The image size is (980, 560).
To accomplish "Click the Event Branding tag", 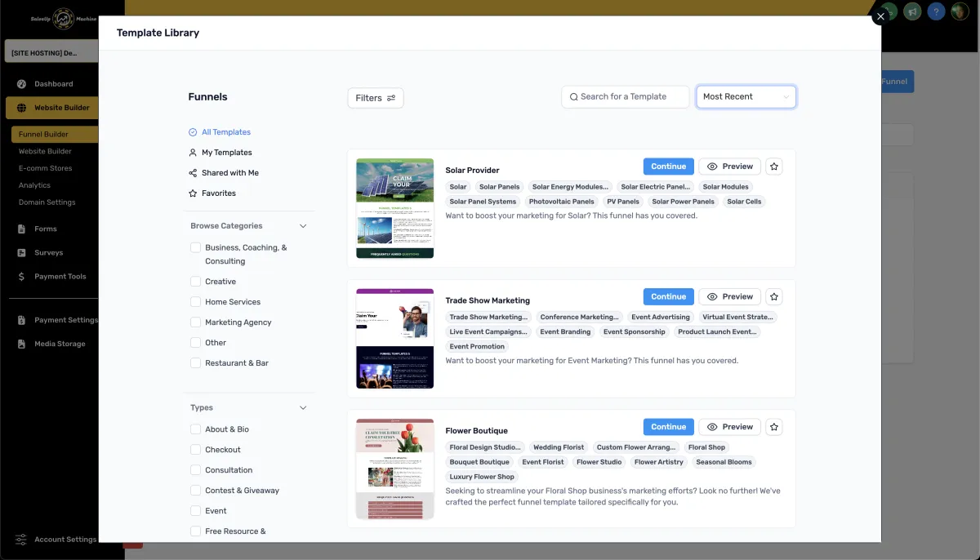I will 565,332.
